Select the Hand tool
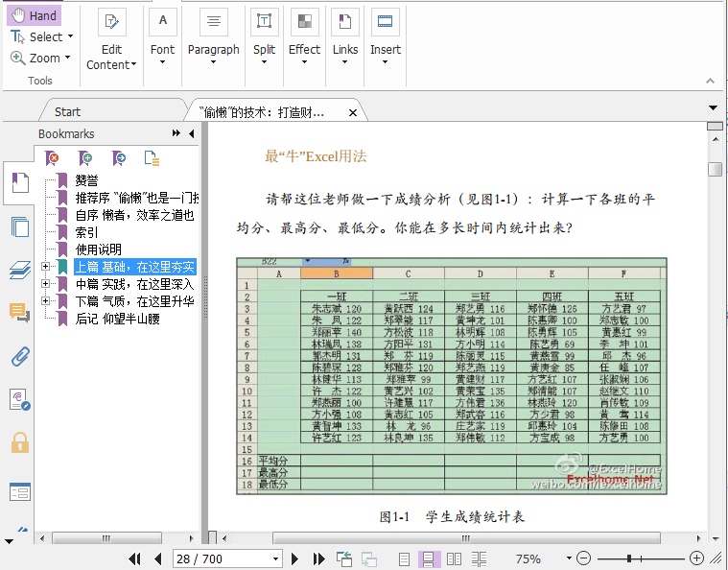728x570 pixels. tap(34, 15)
